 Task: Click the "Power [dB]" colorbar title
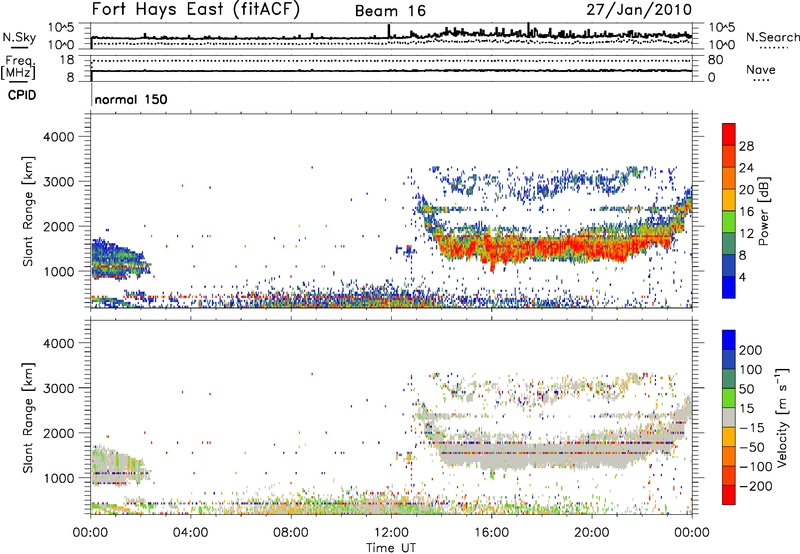pos(764,211)
